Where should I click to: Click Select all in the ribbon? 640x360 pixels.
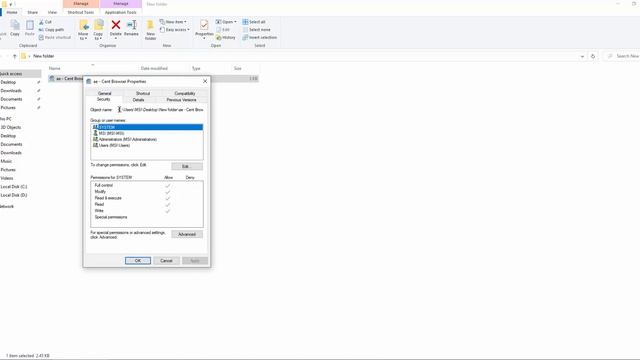254,22
